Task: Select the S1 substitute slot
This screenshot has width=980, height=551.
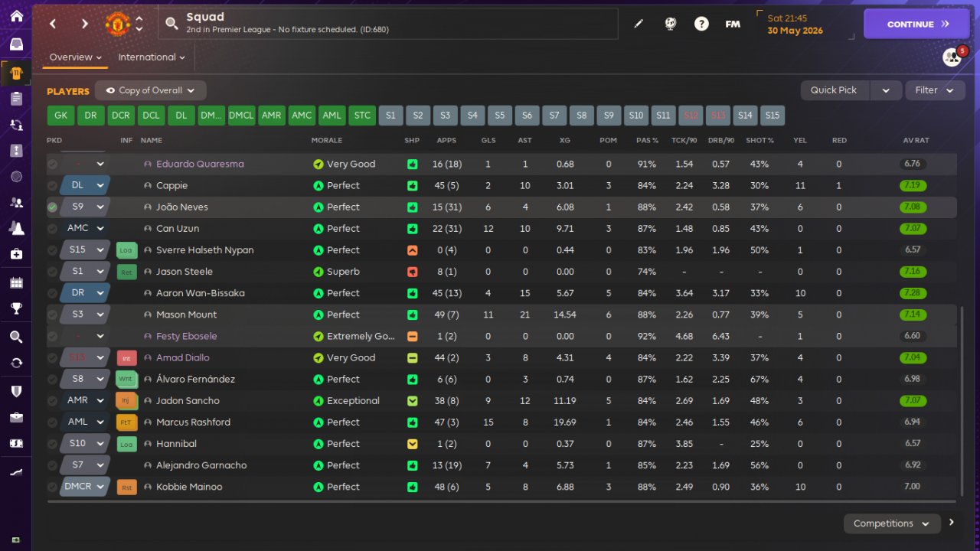Action: 390,116
